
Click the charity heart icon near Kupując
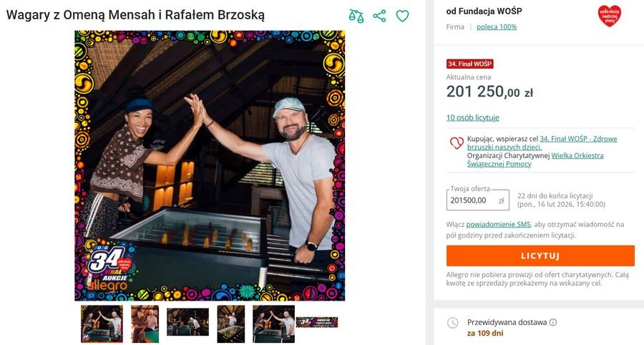[x=456, y=143]
